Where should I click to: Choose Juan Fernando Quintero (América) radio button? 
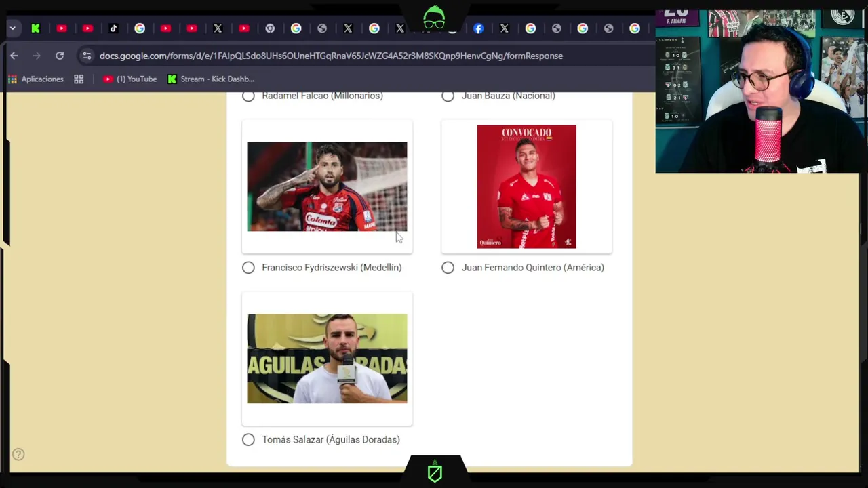click(448, 268)
